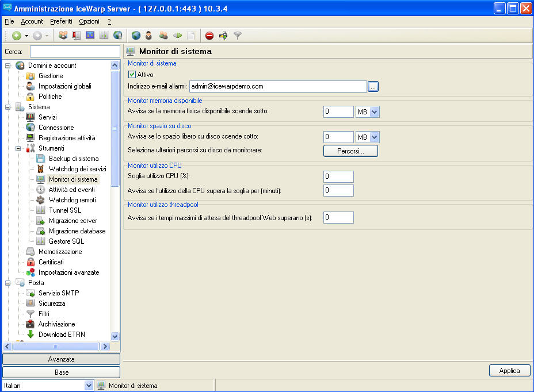
Task: Open Archiviazione tree item
Action: click(x=56, y=324)
